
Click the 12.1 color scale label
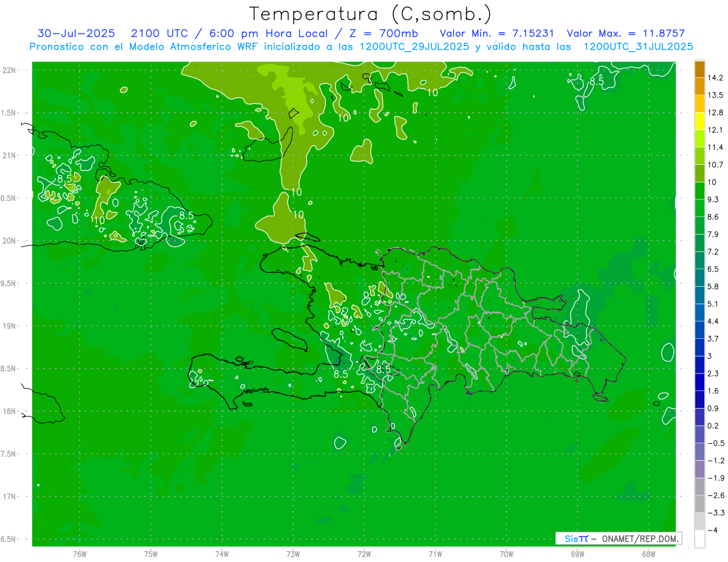716,130
